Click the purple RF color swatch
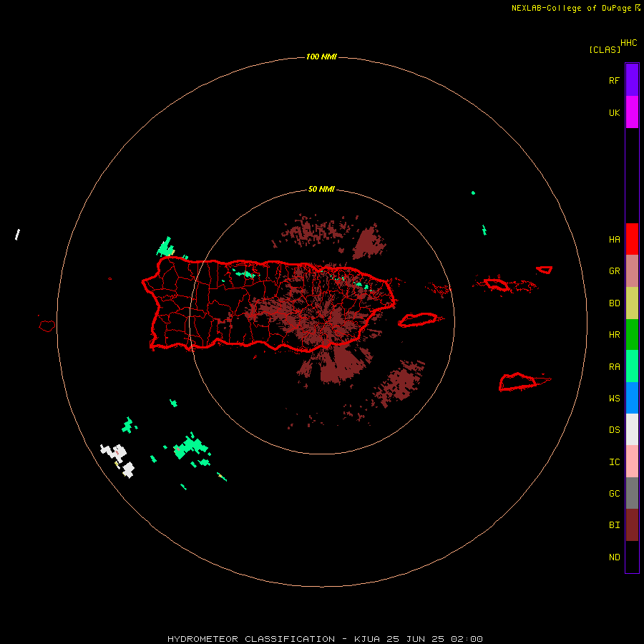The width and height of the screenshot is (644, 644). coord(632,80)
